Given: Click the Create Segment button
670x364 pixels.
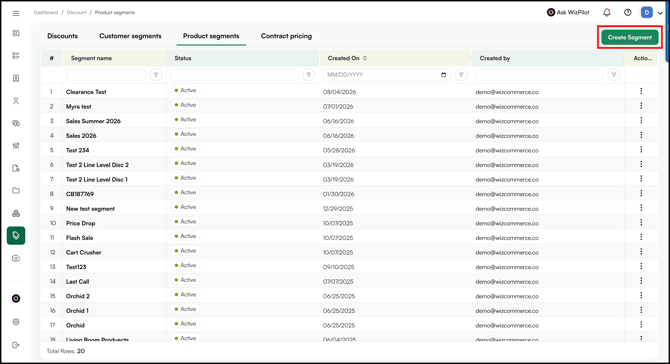Looking at the screenshot, I should pos(630,37).
